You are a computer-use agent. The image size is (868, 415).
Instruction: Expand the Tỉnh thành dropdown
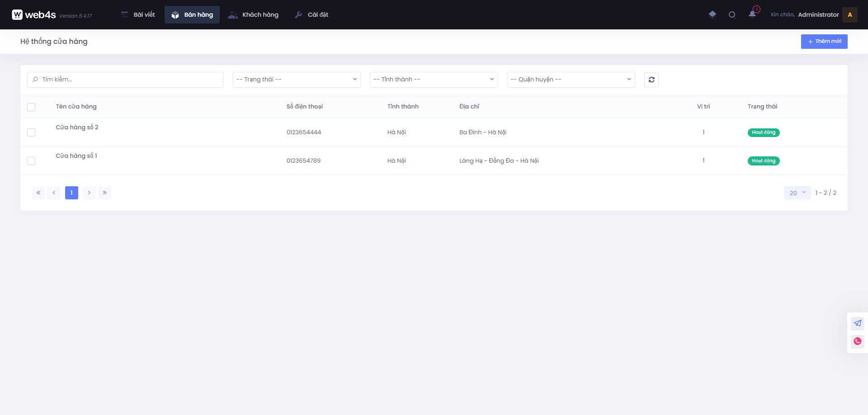click(434, 80)
